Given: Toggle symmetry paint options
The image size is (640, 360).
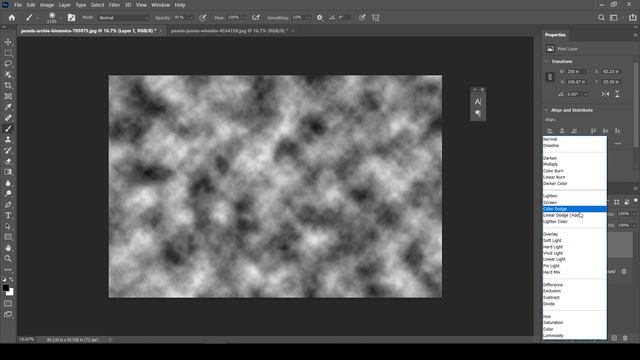Looking at the screenshot, I should [x=376, y=18].
